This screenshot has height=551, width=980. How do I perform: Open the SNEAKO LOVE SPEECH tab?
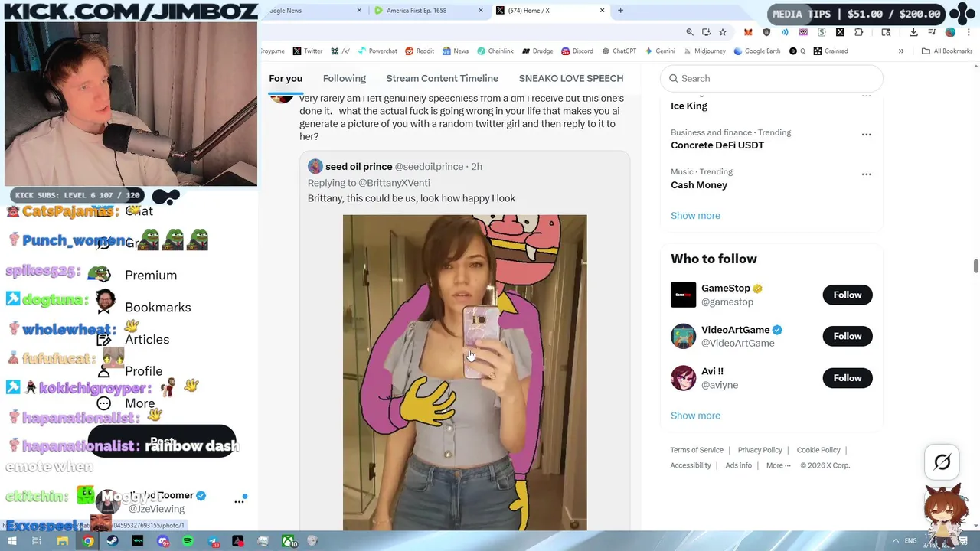click(x=571, y=78)
